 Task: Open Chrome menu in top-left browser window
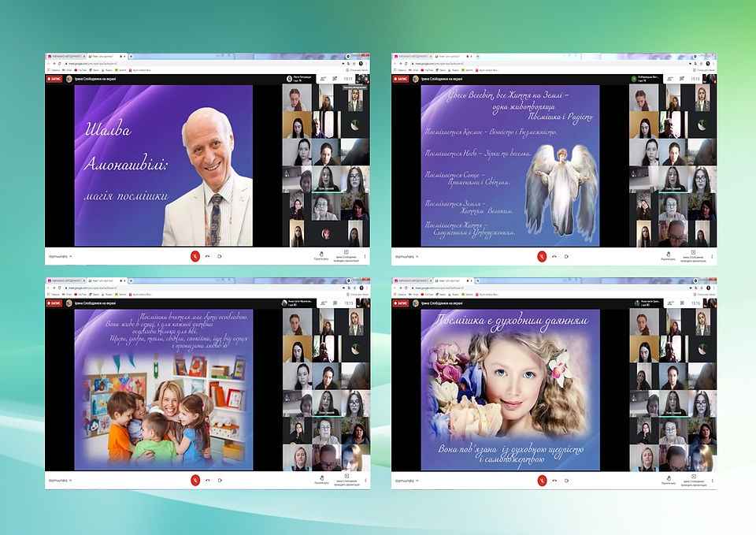pyautogui.click(x=367, y=63)
